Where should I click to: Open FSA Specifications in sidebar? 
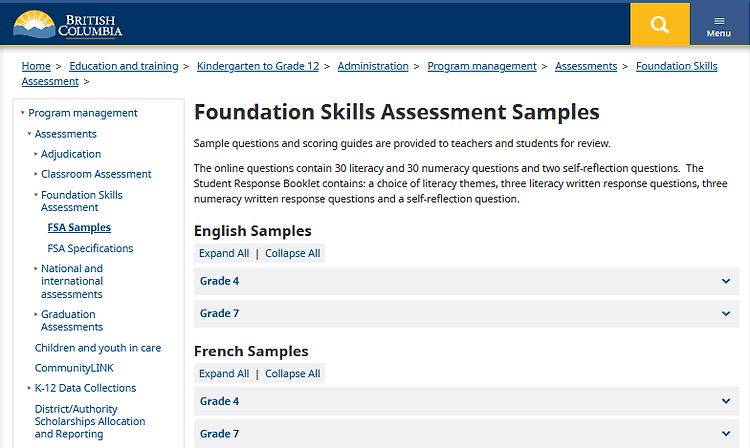pyautogui.click(x=90, y=248)
